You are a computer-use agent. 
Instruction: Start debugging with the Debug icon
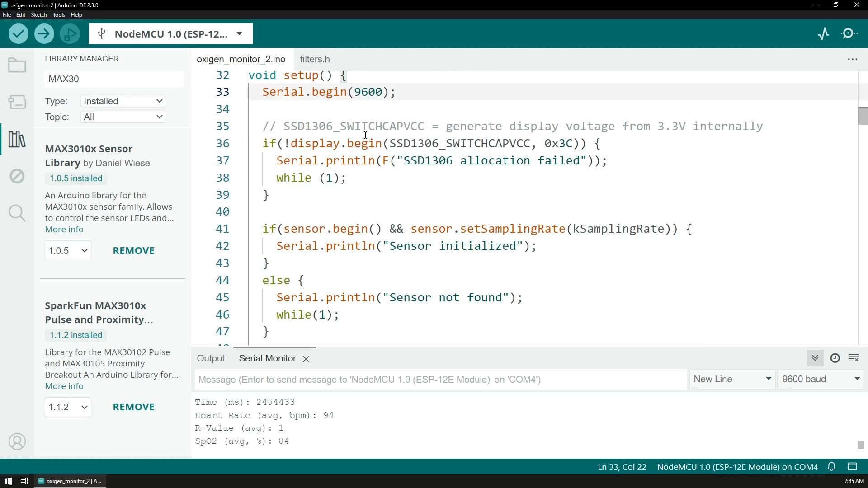pos(70,34)
